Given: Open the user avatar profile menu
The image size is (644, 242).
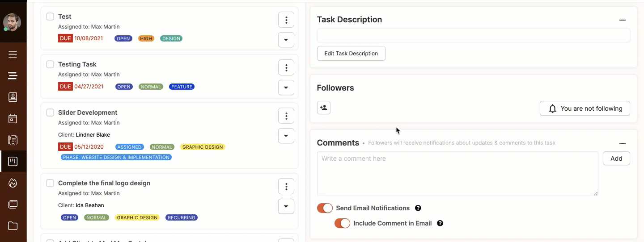Looking at the screenshot, I should tap(12, 22).
